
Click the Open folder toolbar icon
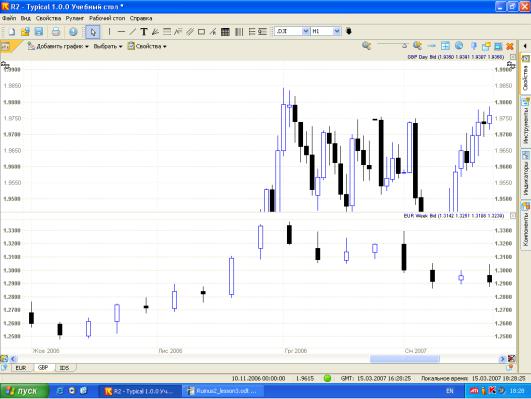click(x=25, y=32)
